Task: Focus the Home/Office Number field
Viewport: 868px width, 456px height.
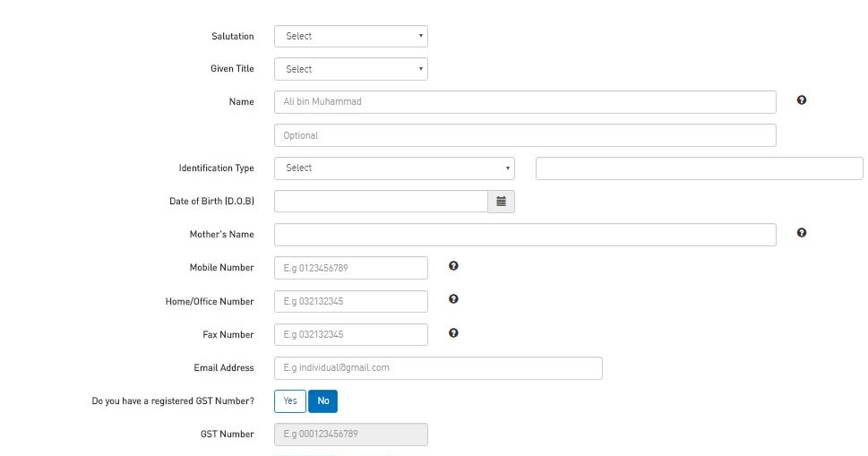Action: click(351, 302)
